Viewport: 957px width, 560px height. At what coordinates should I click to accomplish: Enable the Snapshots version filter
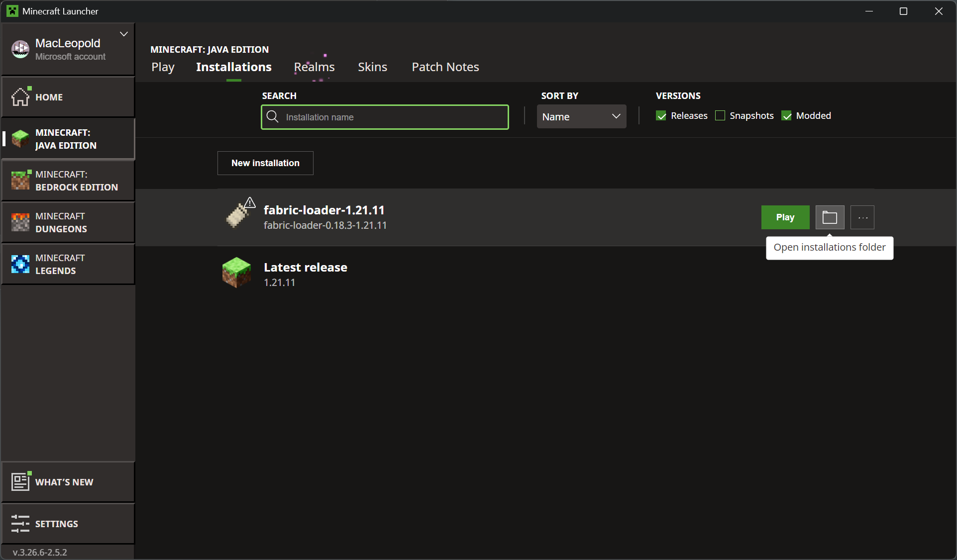720,115
